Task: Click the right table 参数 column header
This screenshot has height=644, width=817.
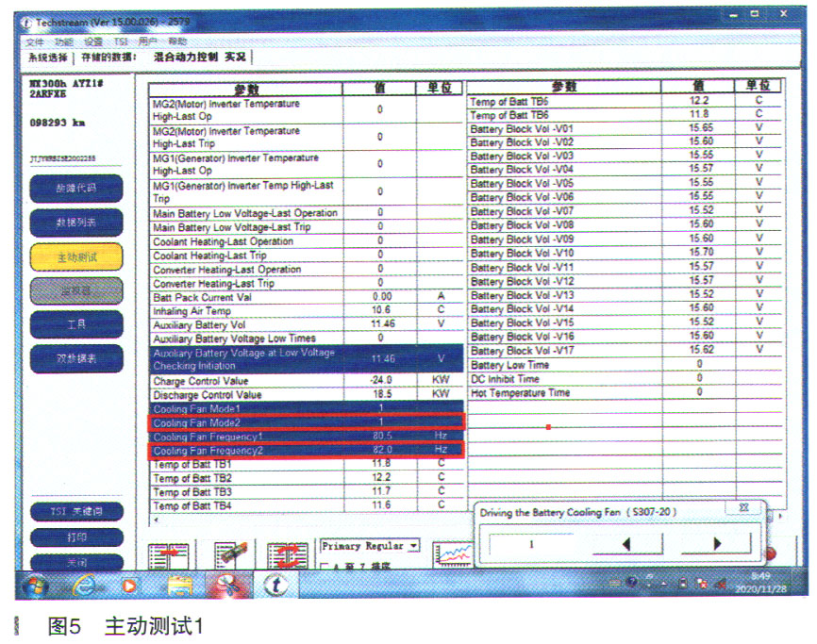Action: click(x=564, y=87)
